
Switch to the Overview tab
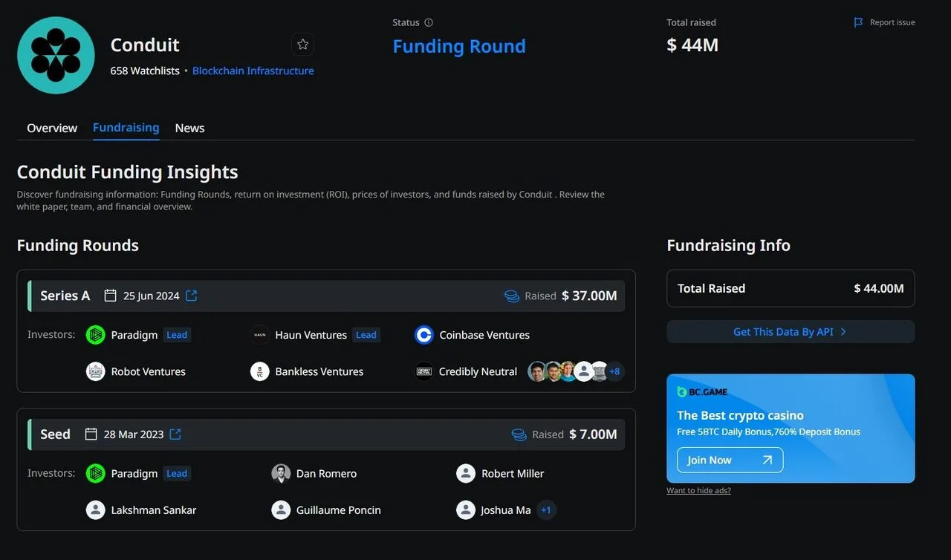(x=52, y=128)
